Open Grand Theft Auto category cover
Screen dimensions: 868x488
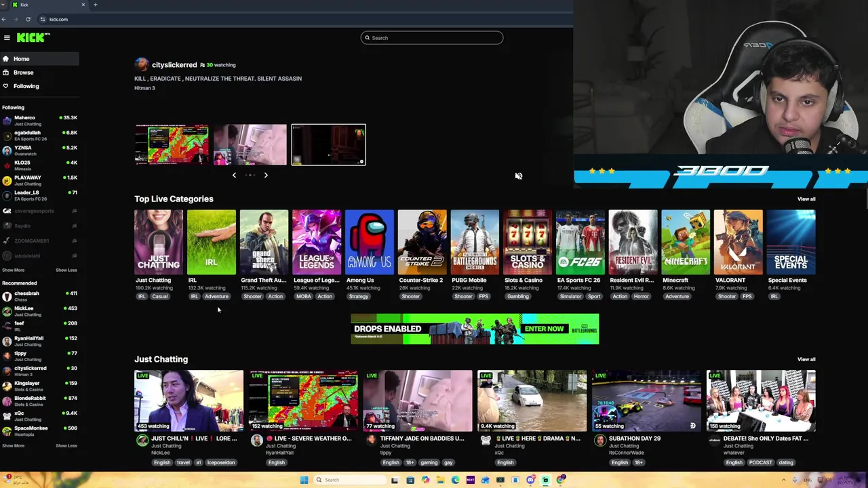click(x=264, y=242)
